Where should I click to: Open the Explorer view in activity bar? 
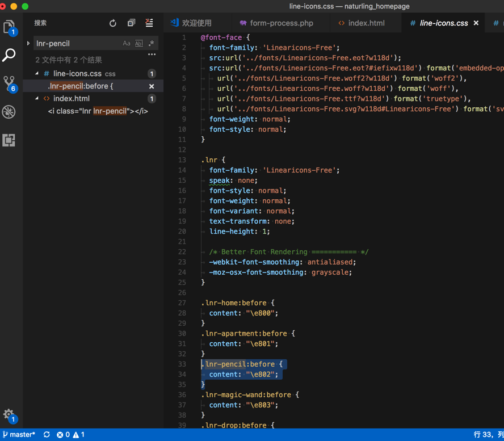[9, 27]
